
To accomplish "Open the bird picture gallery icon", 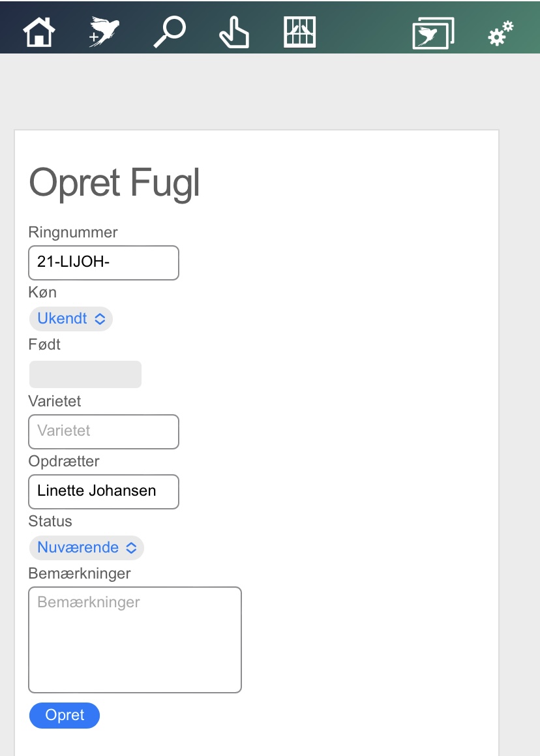I will point(434,33).
